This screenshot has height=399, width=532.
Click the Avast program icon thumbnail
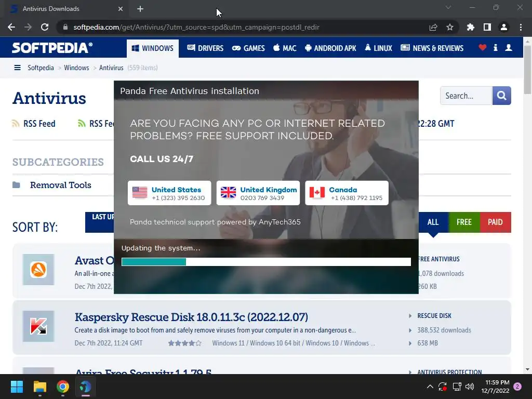point(38,270)
